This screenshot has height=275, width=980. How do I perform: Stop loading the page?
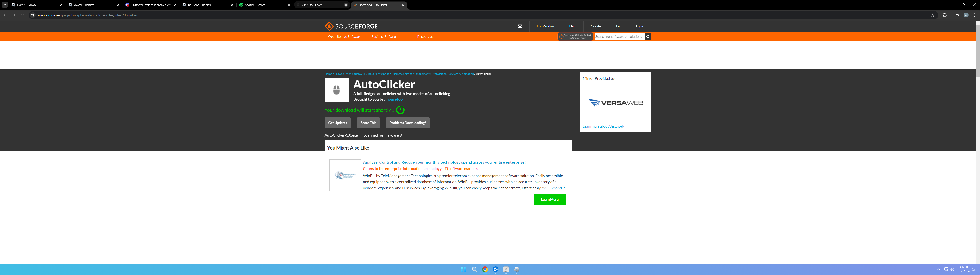click(22, 15)
